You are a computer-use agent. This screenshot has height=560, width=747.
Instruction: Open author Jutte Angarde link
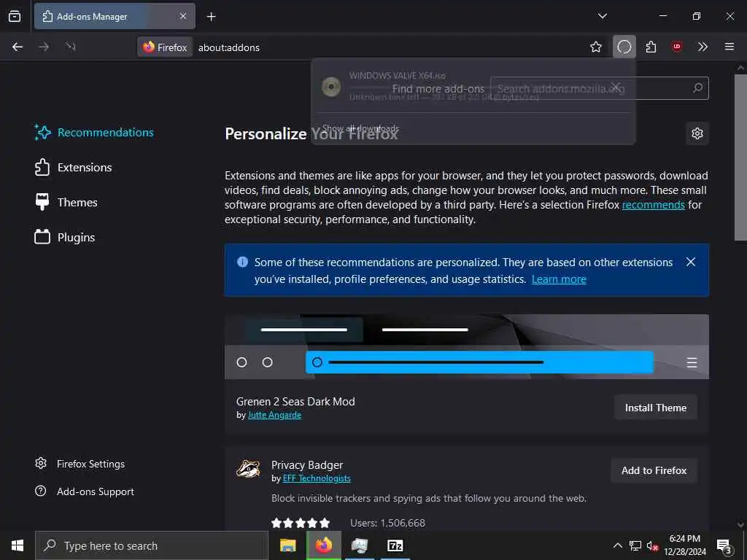tap(274, 415)
